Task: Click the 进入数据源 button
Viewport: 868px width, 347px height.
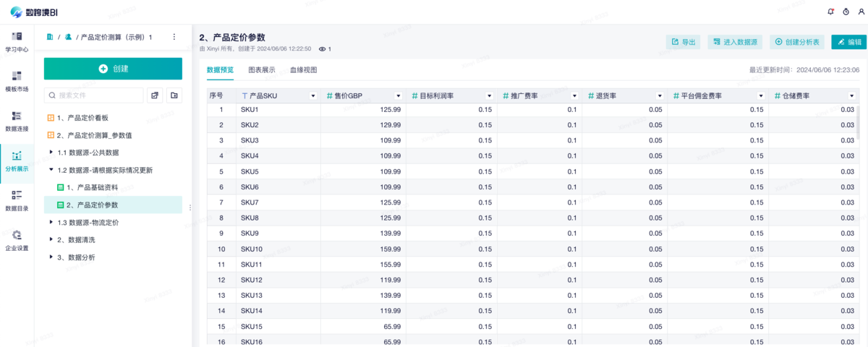Action: pyautogui.click(x=734, y=42)
